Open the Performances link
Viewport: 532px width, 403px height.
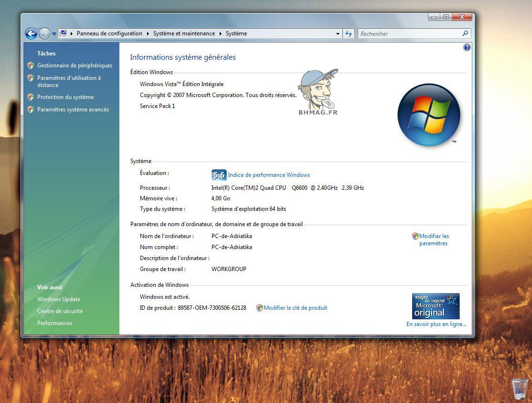(x=54, y=323)
